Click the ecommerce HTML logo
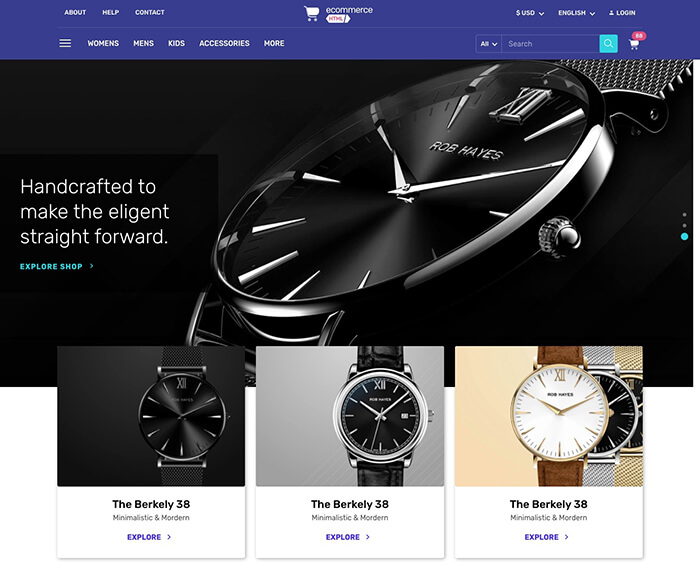Viewport: 700px width, 588px height. pyautogui.click(x=338, y=14)
